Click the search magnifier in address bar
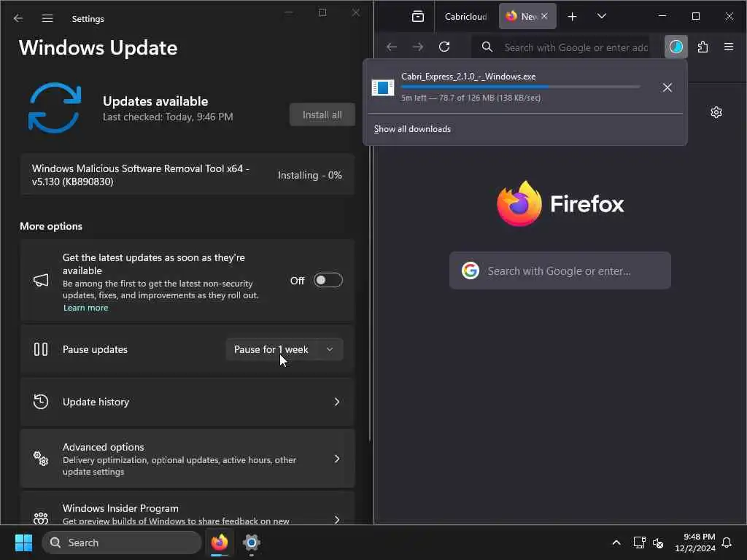 (487, 47)
